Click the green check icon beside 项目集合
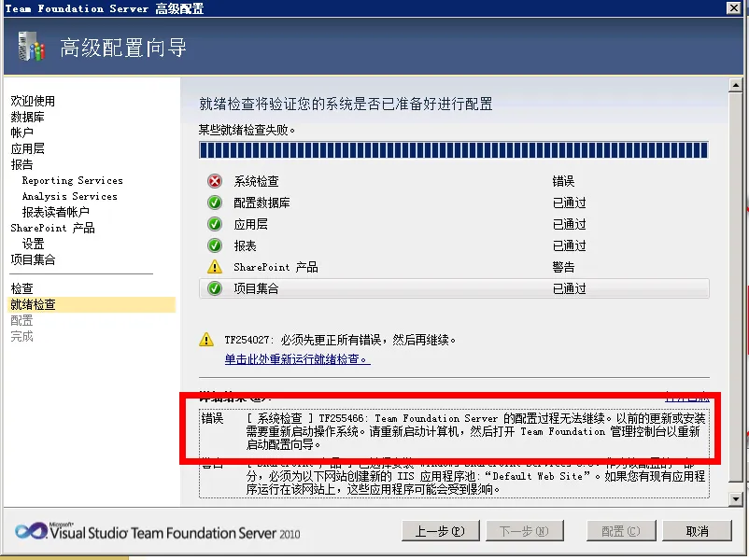 click(215, 288)
